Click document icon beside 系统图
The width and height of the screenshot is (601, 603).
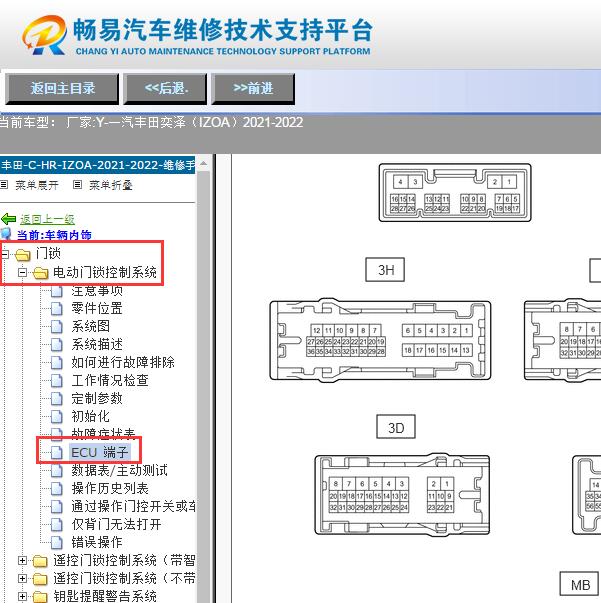coord(57,326)
